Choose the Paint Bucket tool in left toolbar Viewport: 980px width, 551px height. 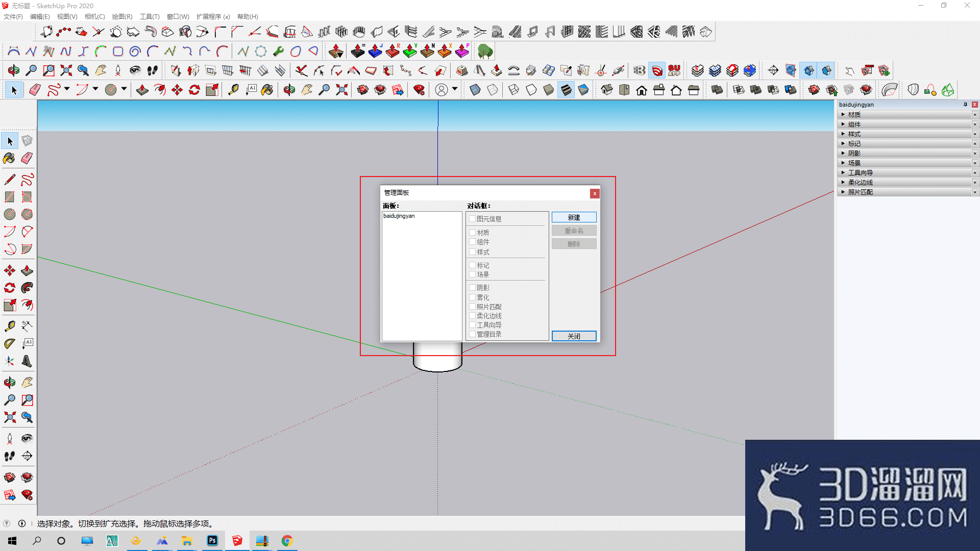[10, 158]
